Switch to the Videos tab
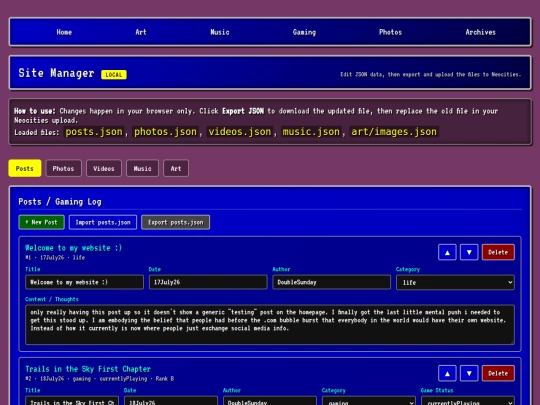This screenshot has width=540, height=405. click(104, 168)
